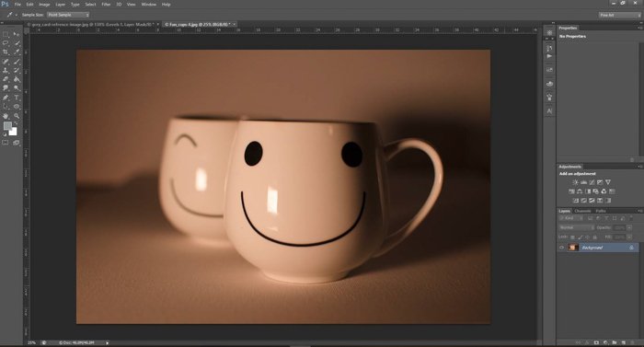Select the Crop tool

[6, 52]
